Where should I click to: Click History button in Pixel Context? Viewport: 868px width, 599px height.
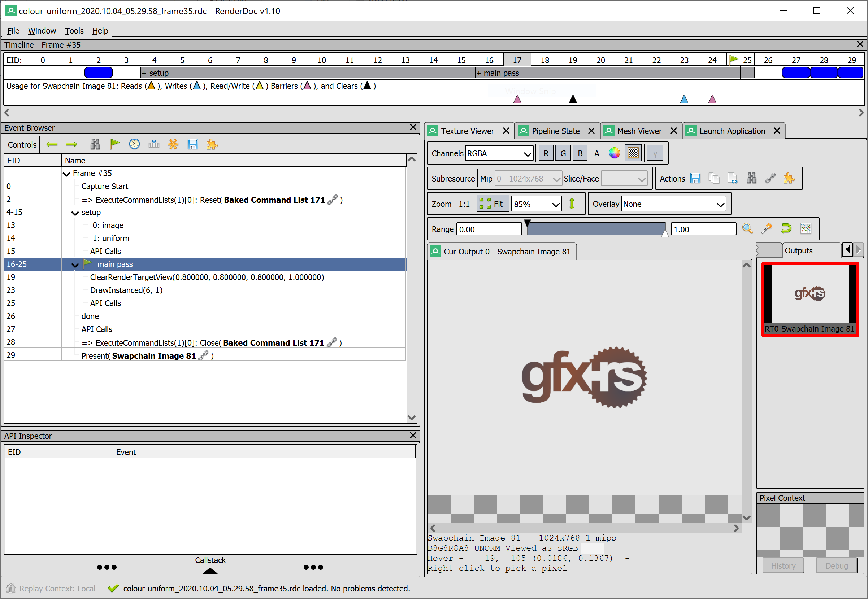(x=783, y=565)
